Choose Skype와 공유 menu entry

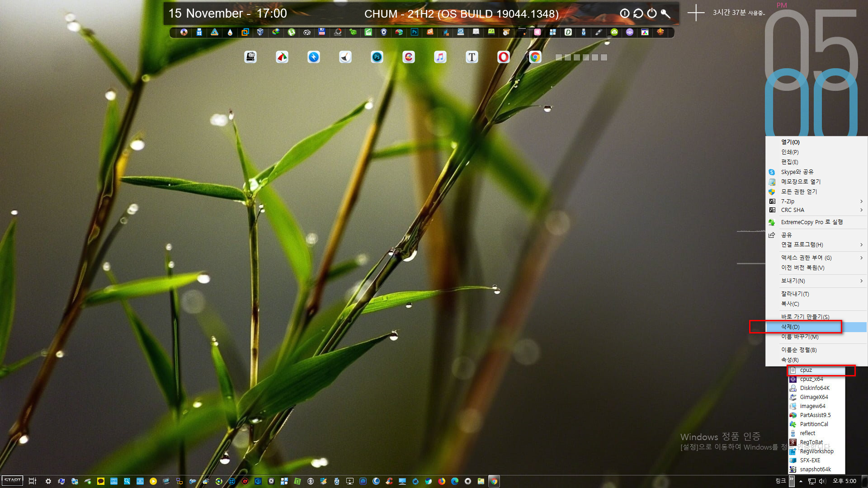click(816, 172)
